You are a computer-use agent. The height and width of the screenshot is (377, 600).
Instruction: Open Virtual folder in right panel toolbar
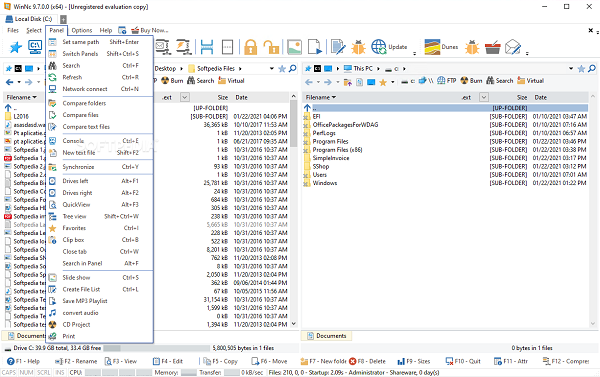point(530,81)
